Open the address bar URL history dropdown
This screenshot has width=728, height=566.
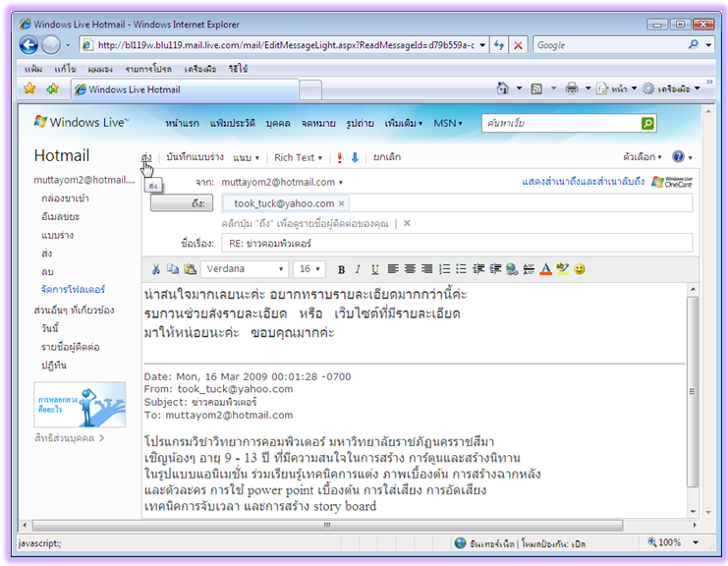(482, 45)
